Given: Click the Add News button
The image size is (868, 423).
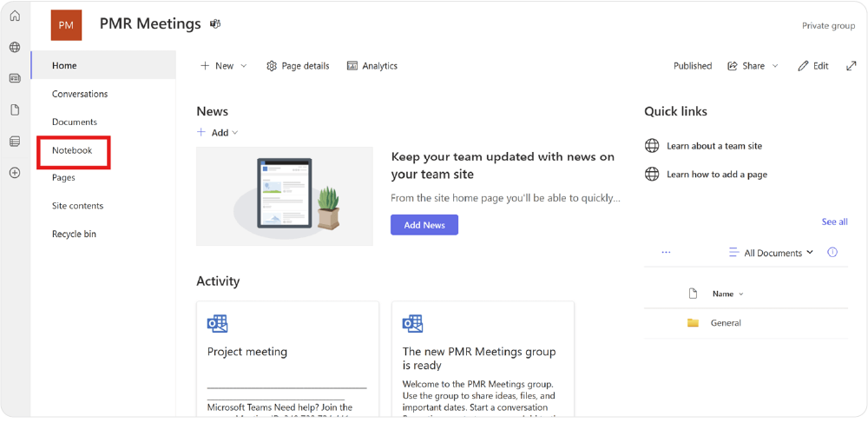Looking at the screenshot, I should 424,225.
